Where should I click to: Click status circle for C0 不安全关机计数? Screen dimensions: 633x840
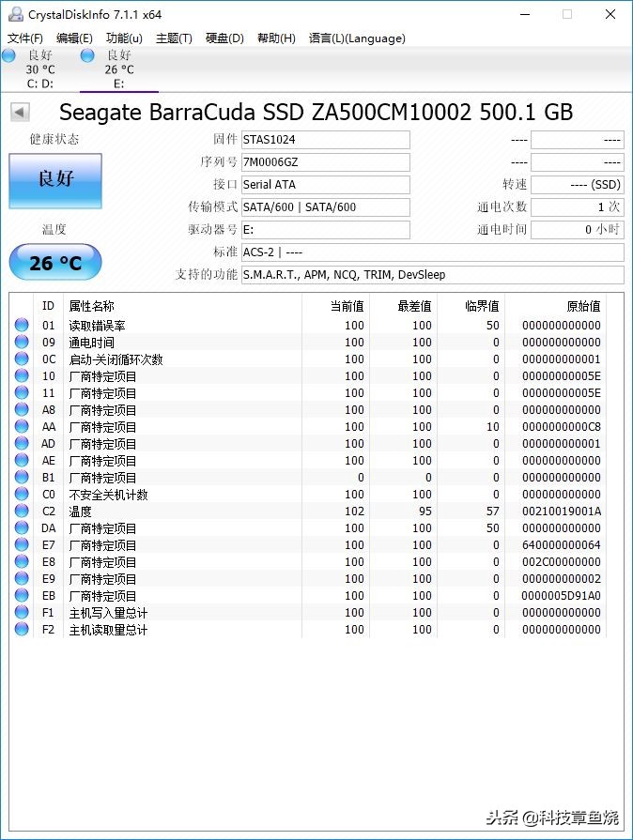(x=22, y=494)
